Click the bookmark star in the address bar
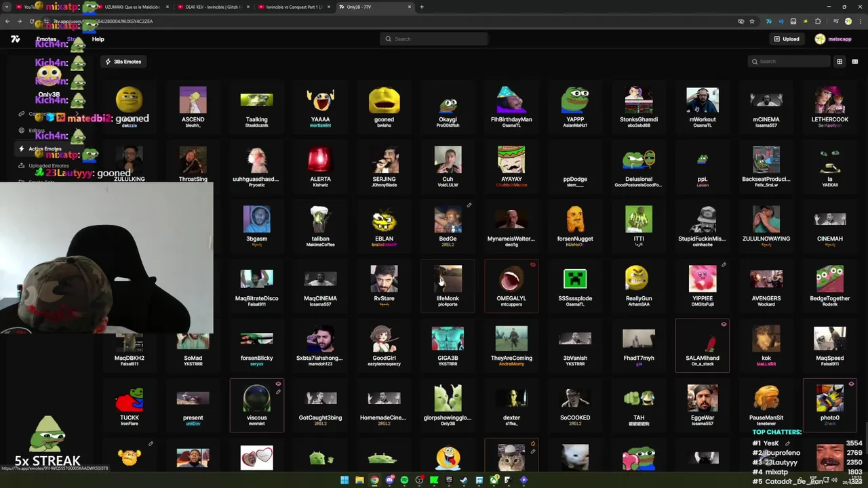Viewport: 868px width, 488px height. tap(751, 21)
